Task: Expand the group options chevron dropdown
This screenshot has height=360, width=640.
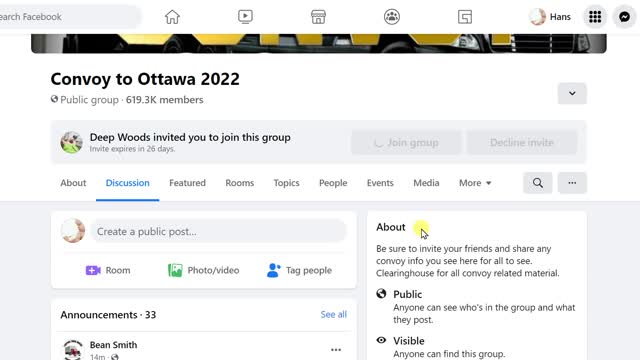Action: point(572,93)
